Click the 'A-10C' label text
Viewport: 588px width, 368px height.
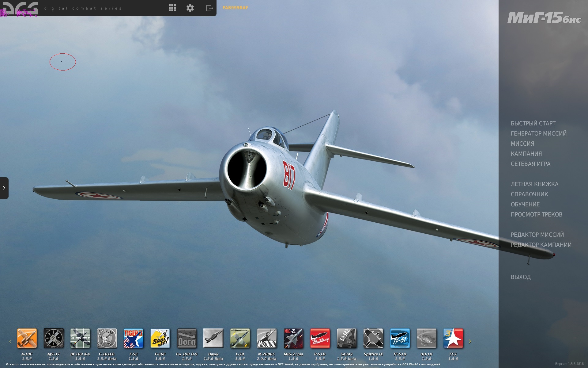coord(27,354)
